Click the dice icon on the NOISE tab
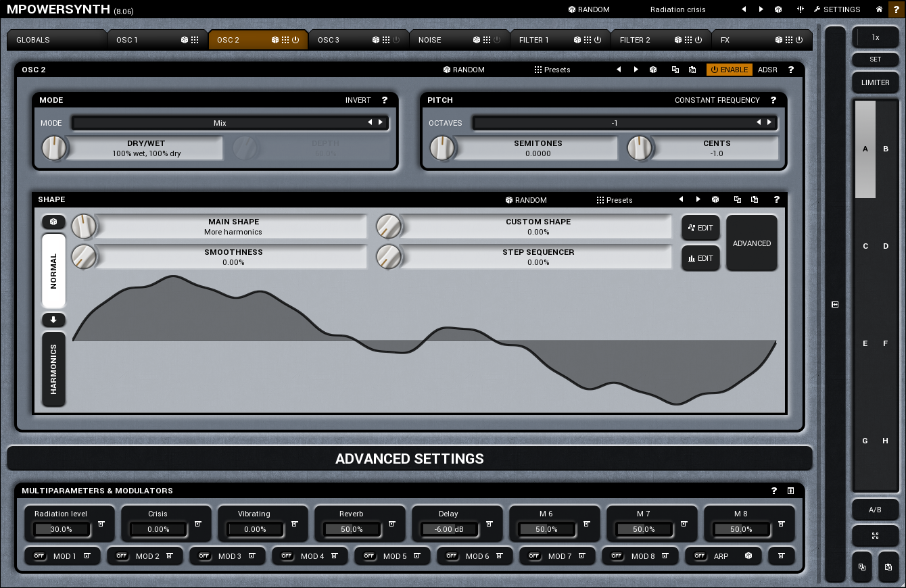This screenshot has height=588, width=906. click(x=477, y=40)
